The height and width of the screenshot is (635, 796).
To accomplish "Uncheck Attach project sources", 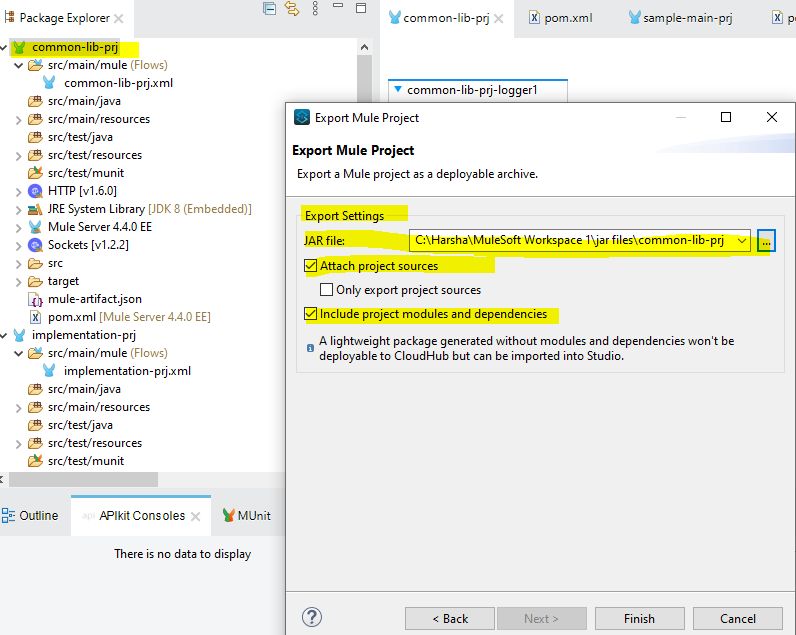I will [x=311, y=265].
